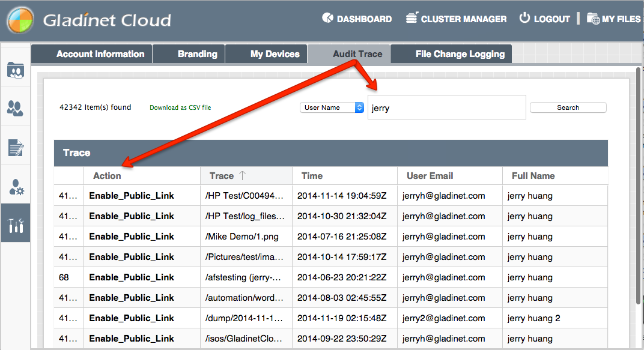644x350 pixels.
Task: Click the Logout link text
Action: pyautogui.click(x=551, y=19)
